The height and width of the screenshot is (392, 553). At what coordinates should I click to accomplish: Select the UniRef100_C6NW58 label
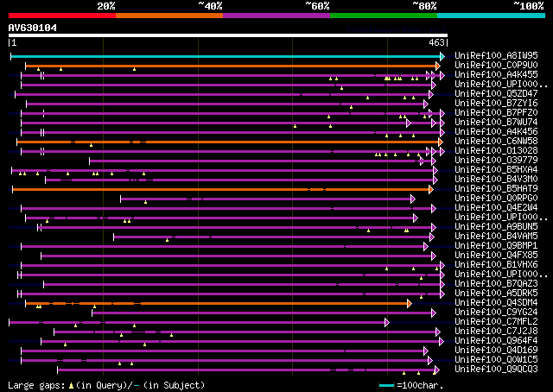pos(496,142)
